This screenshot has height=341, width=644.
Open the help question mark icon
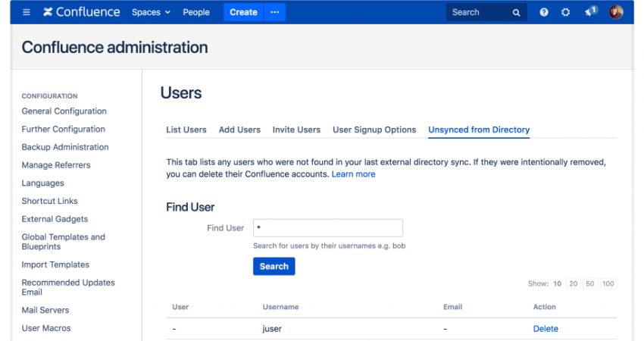[x=544, y=12]
